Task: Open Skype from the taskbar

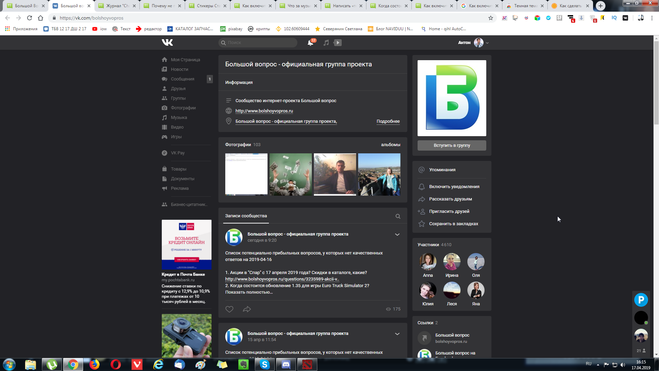Action: pos(264,364)
